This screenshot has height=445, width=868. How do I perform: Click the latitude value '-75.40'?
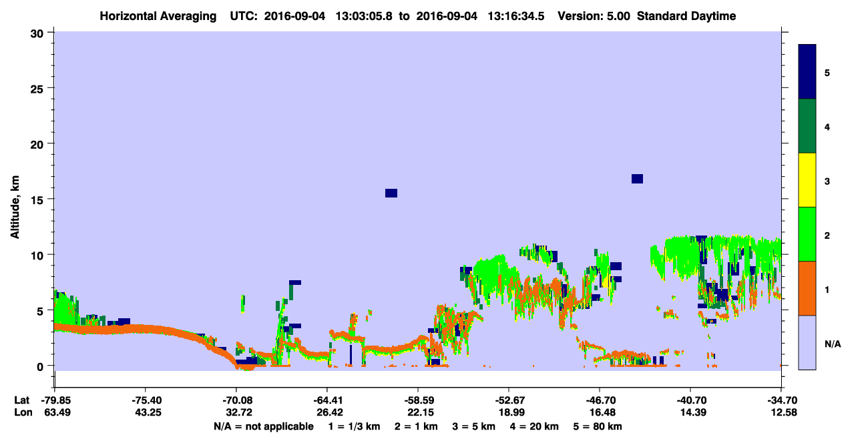pyautogui.click(x=145, y=400)
